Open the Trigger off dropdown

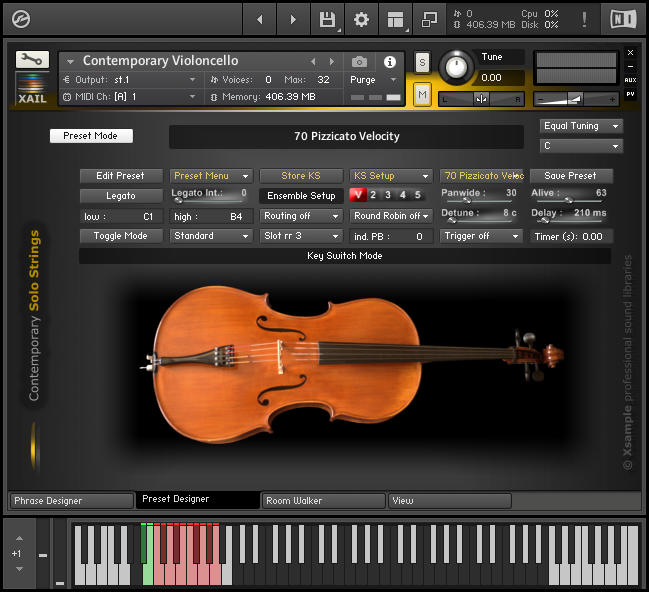pyautogui.click(x=481, y=236)
